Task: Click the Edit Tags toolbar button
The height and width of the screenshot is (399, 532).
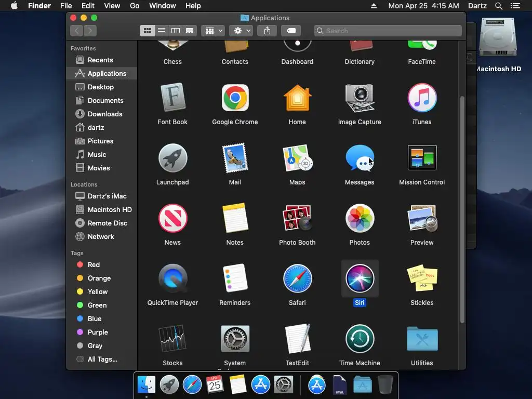Action: click(291, 31)
